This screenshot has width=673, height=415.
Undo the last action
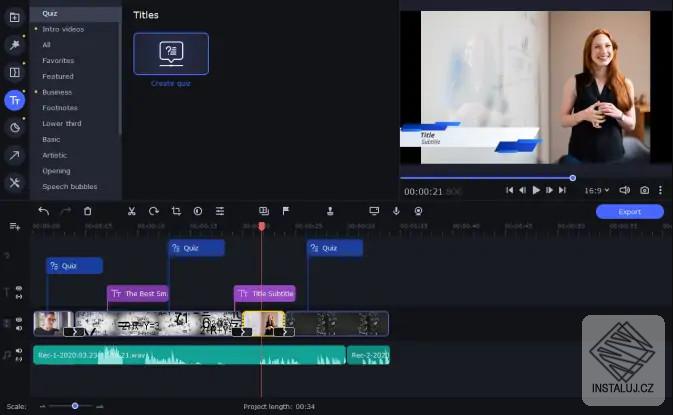point(43,211)
